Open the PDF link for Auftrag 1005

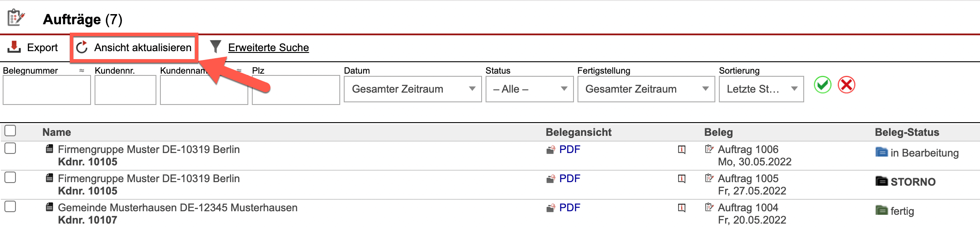coord(569,179)
